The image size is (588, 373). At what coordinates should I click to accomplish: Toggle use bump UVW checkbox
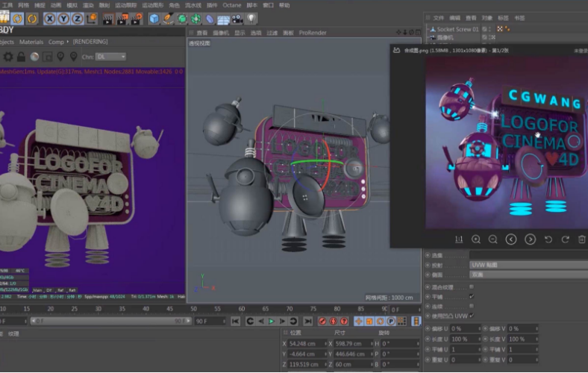472,316
